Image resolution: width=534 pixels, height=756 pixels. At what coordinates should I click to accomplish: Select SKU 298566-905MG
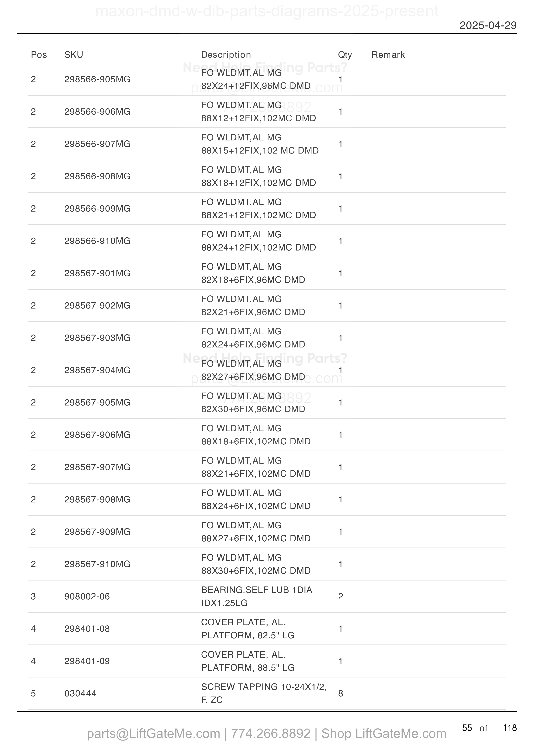(97, 79)
